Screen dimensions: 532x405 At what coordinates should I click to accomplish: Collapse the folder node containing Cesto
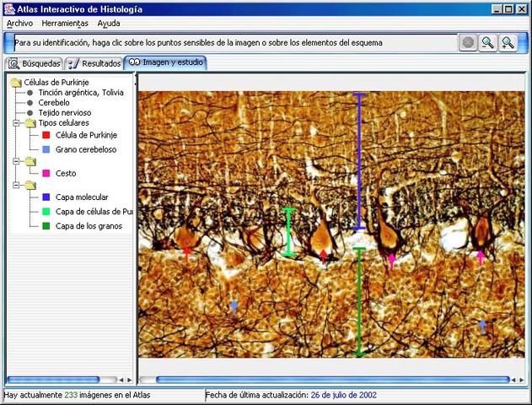tap(16, 161)
